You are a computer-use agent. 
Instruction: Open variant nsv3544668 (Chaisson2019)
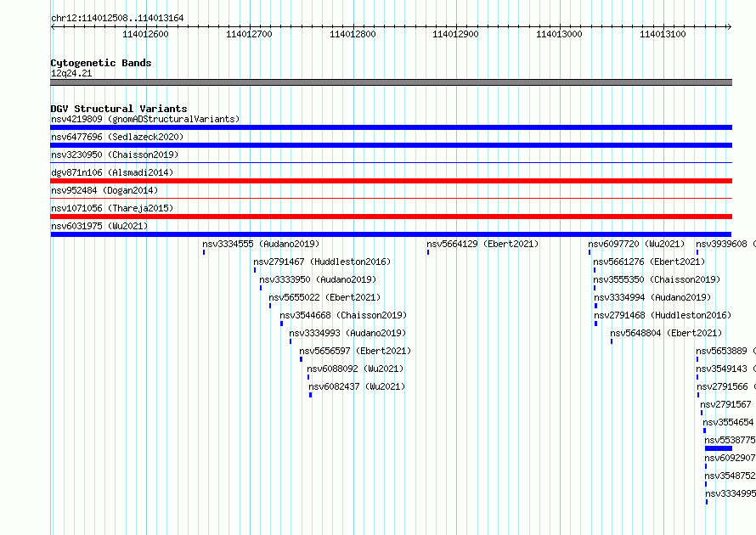point(343,315)
